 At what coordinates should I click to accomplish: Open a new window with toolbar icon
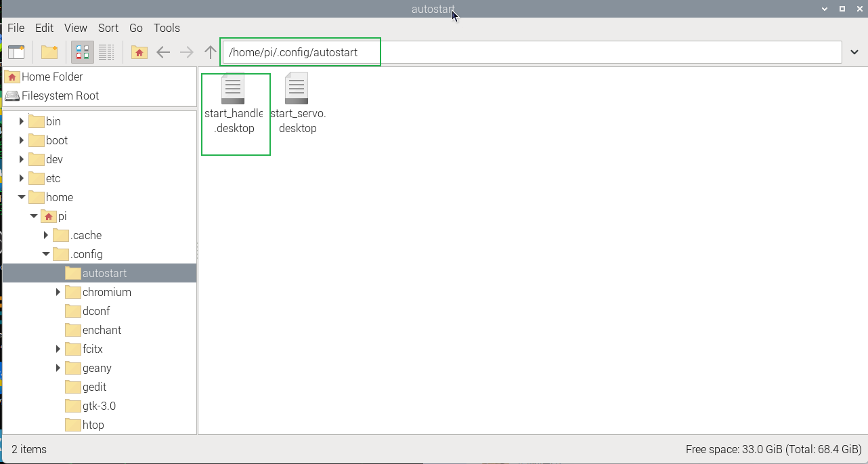(x=16, y=52)
